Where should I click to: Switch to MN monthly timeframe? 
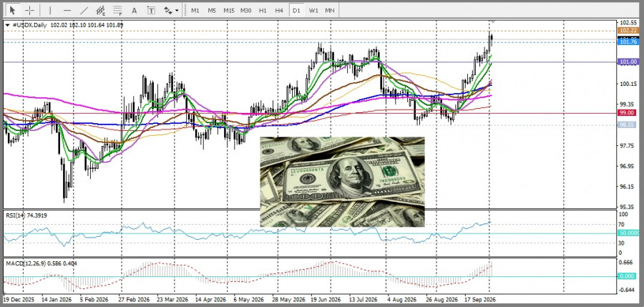329,10
